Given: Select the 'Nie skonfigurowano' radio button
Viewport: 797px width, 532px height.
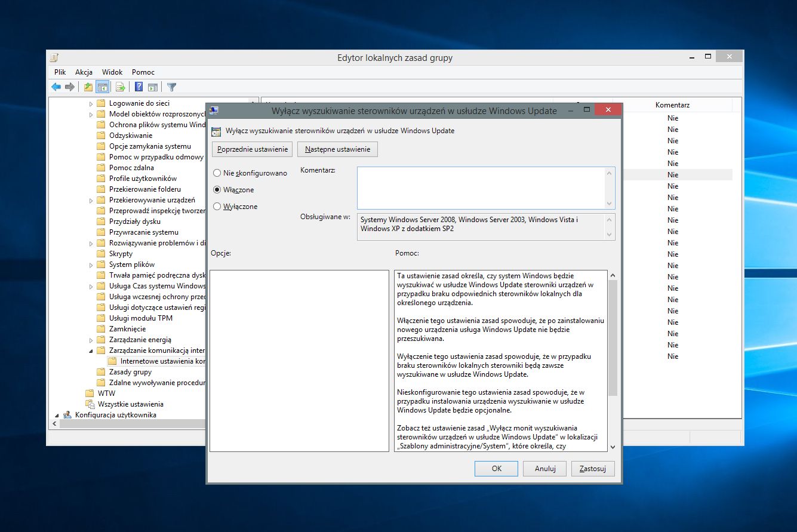Looking at the screenshot, I should point(217,173).
